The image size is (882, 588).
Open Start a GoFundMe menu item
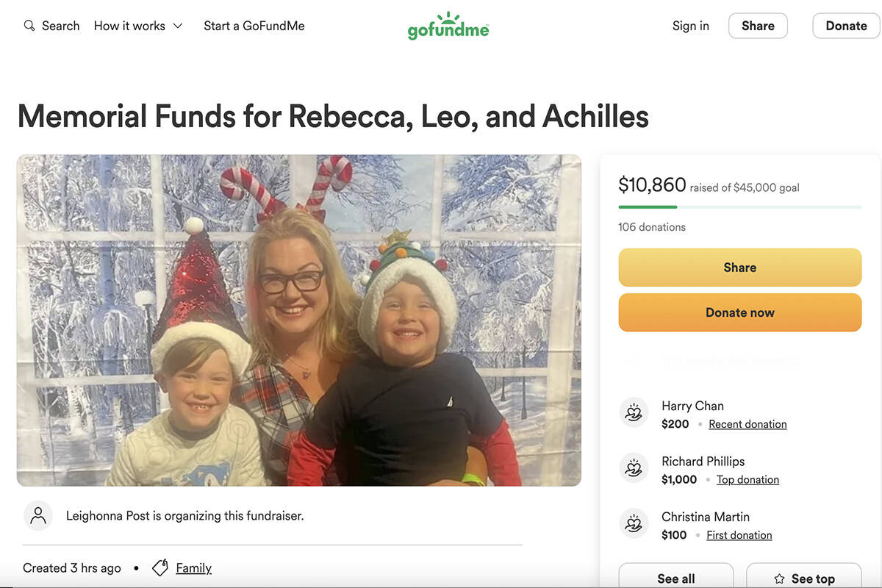point(254,26)
